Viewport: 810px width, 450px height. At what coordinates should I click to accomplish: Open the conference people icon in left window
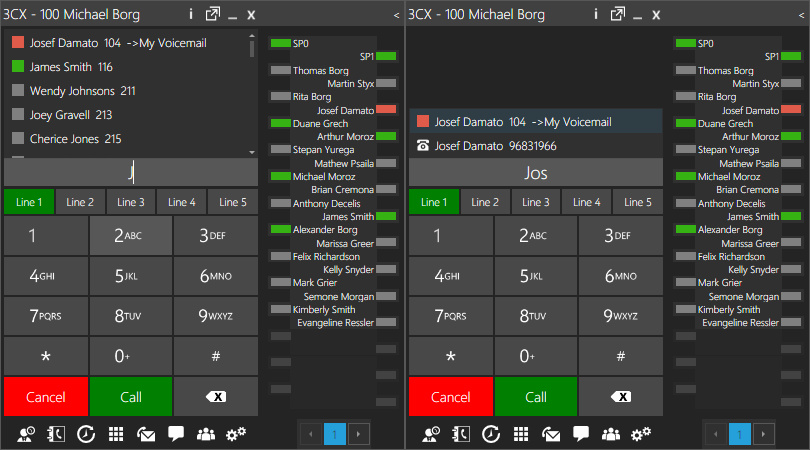tap(206, 434)
